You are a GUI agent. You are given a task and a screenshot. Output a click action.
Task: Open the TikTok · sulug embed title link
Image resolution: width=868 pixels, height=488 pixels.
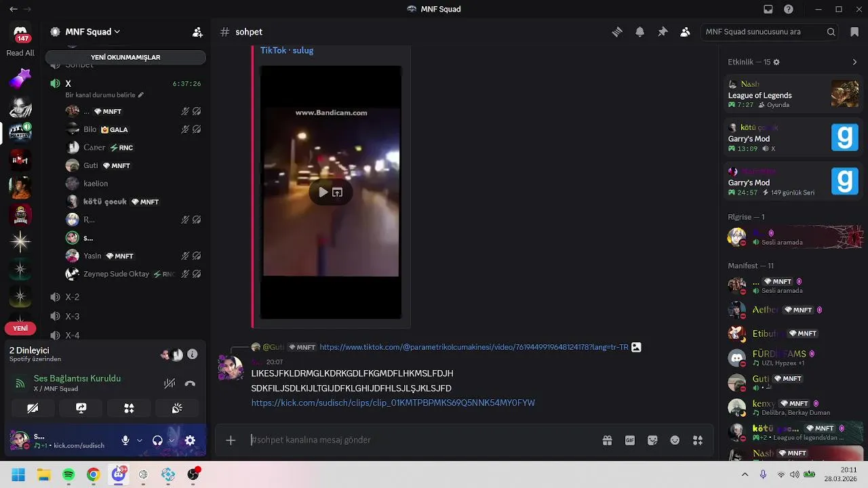[x=287, y=50]
